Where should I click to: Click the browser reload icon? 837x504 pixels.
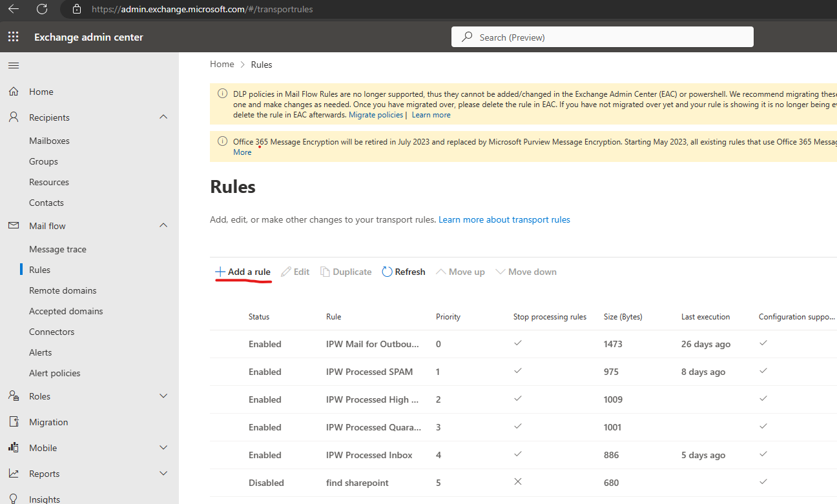click(42, 9)
